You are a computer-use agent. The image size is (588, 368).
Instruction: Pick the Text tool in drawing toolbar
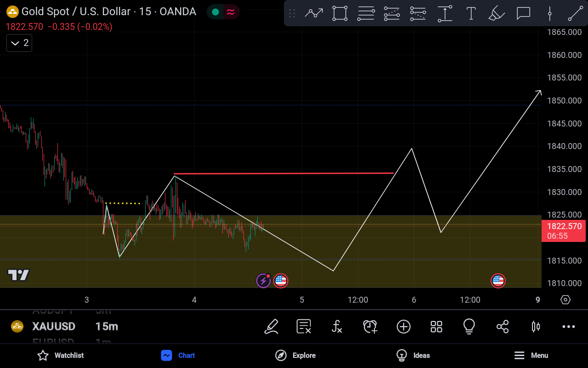coord(471,13)
